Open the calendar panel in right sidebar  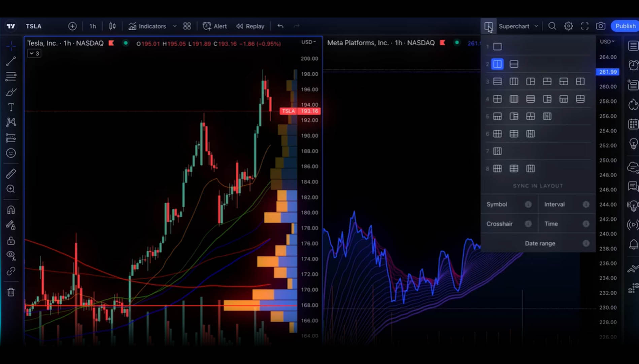coord(633,124)
